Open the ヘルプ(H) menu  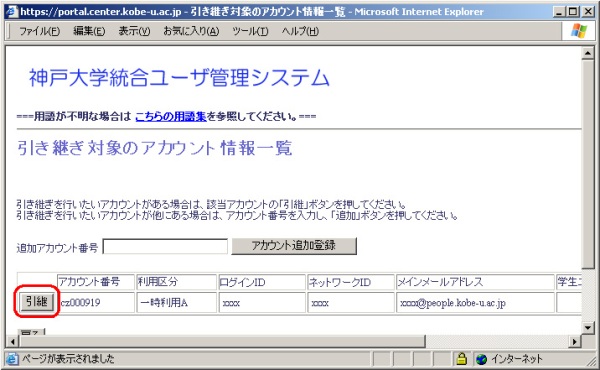tap(300, 31)
